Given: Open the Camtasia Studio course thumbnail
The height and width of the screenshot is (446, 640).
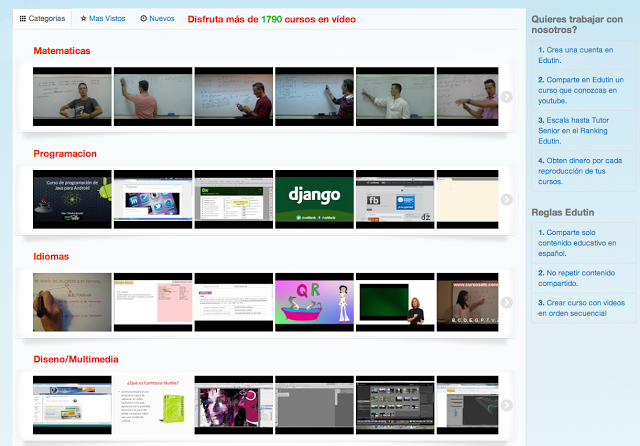Looking at the screenshot, I should click(x=153, y=405).
